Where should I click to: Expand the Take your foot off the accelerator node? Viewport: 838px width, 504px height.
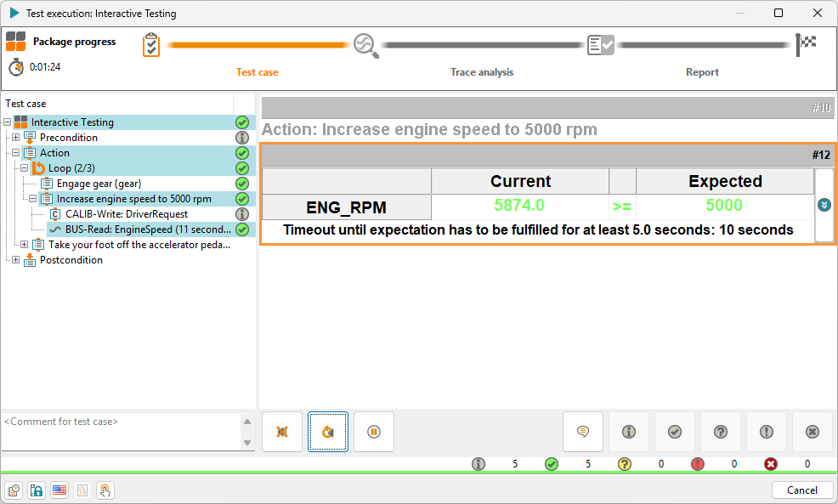coord(25,245)
